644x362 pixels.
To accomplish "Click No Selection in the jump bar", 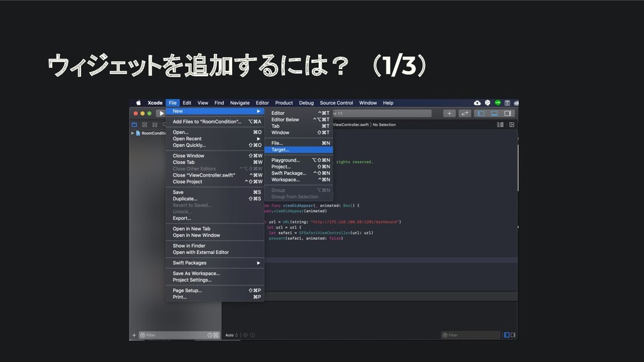I will 384,125.
